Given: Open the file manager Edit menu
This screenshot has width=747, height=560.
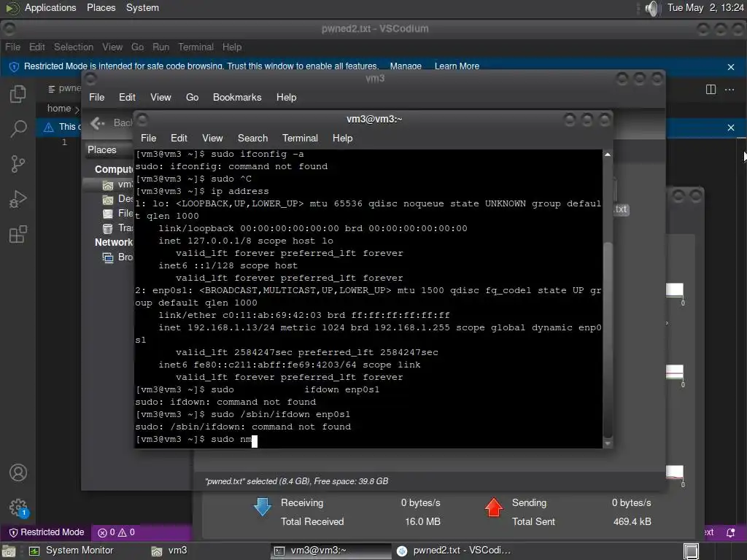Looking at the screenshot, I should 127,97.
